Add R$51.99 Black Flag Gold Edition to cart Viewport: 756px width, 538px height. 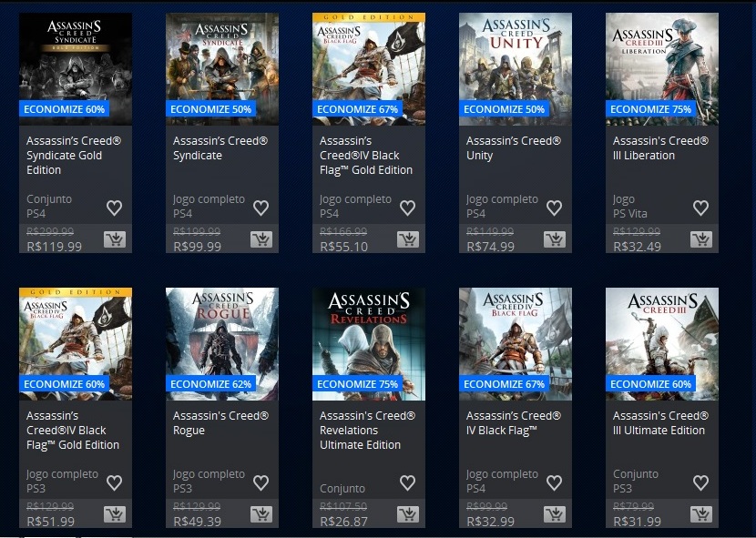[x=115, y=514]
